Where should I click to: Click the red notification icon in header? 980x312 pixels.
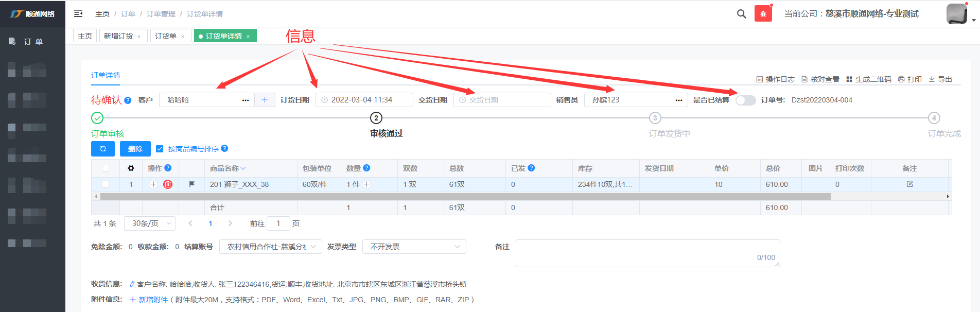763,14
